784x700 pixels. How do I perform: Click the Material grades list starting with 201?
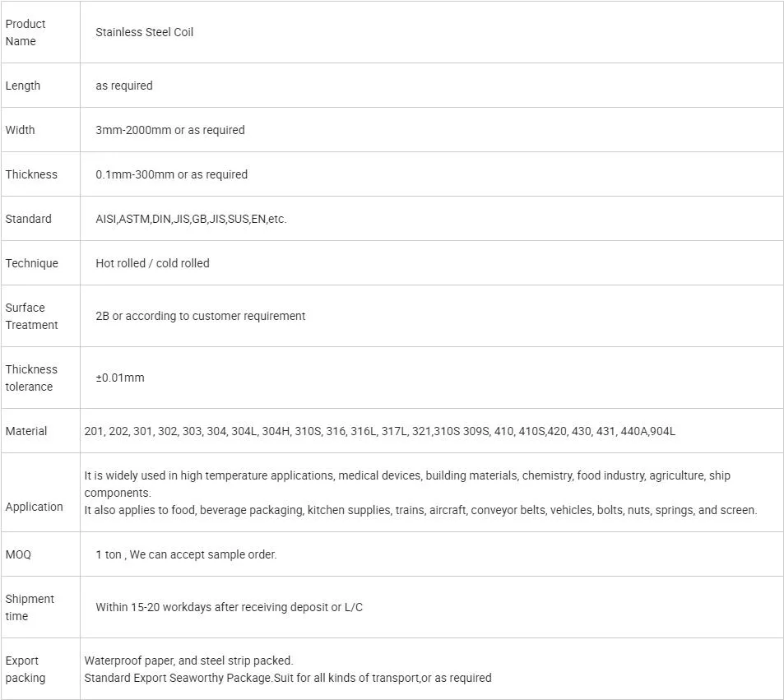pyautogui.click(x=379, y=431)
